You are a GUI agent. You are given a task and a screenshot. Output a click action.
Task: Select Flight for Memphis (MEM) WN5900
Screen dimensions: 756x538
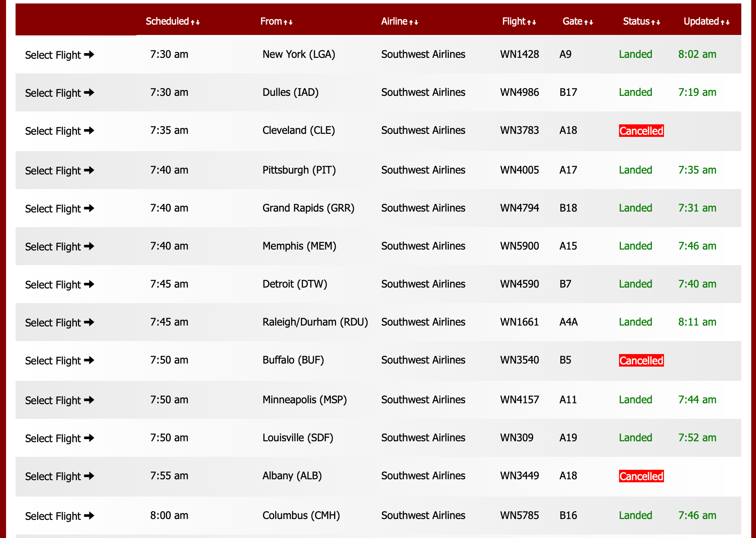click(60, 247)
